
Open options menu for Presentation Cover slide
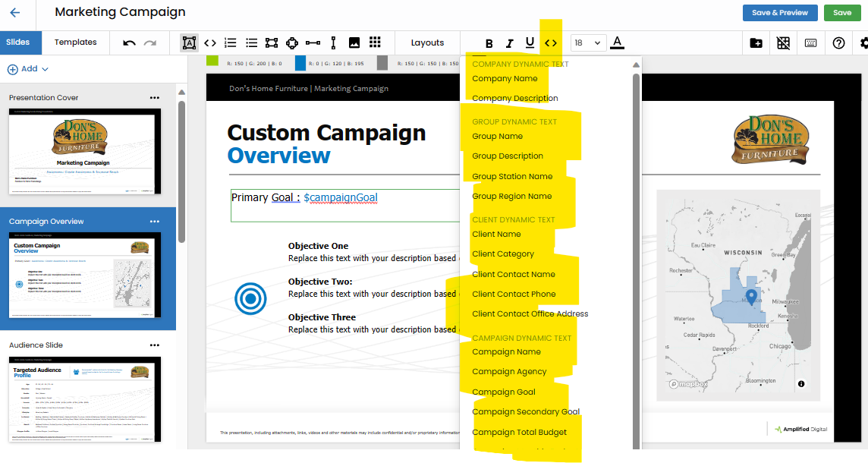point(155,98)
